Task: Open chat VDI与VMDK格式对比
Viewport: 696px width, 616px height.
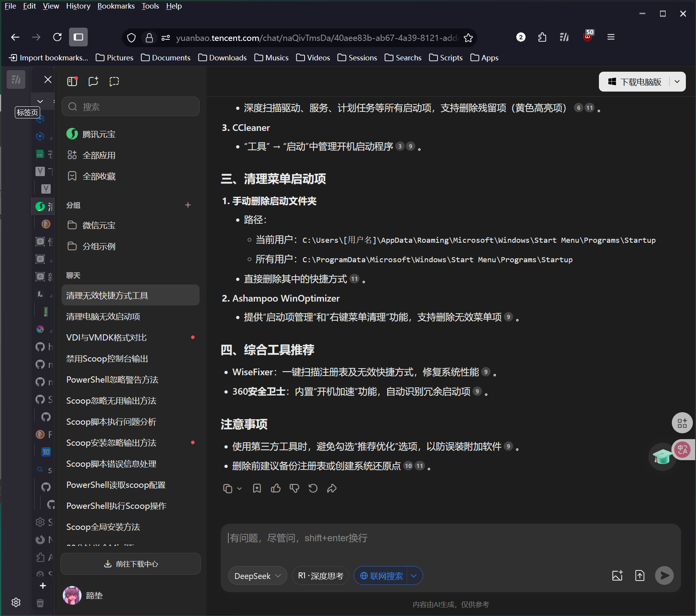Action: tap(131, 337)
